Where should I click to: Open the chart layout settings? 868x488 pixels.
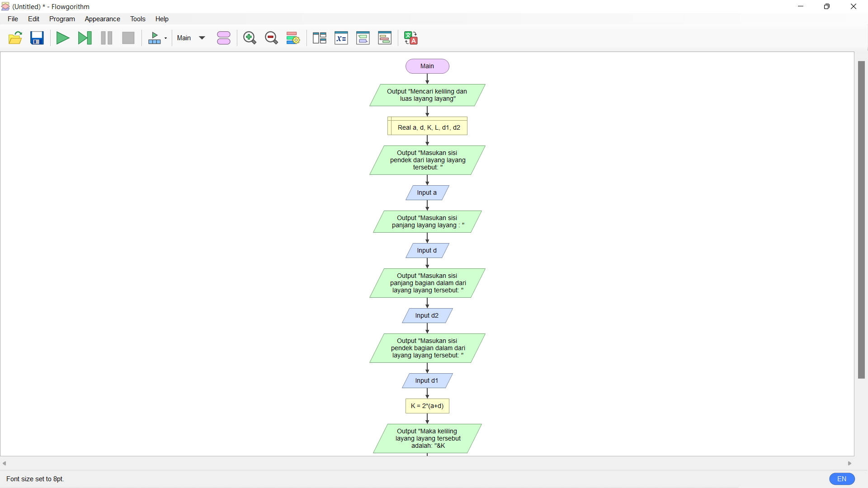click(x=293, y=38)
